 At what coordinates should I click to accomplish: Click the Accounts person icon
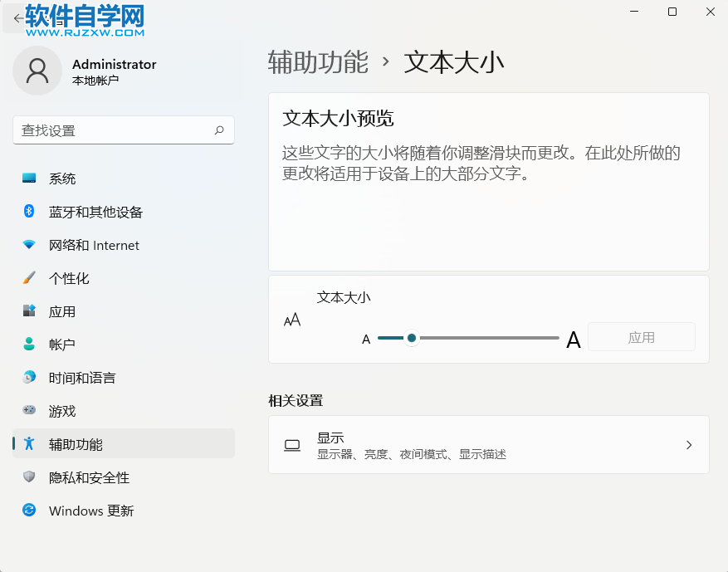pyautogui.click(x=29, y=345)
